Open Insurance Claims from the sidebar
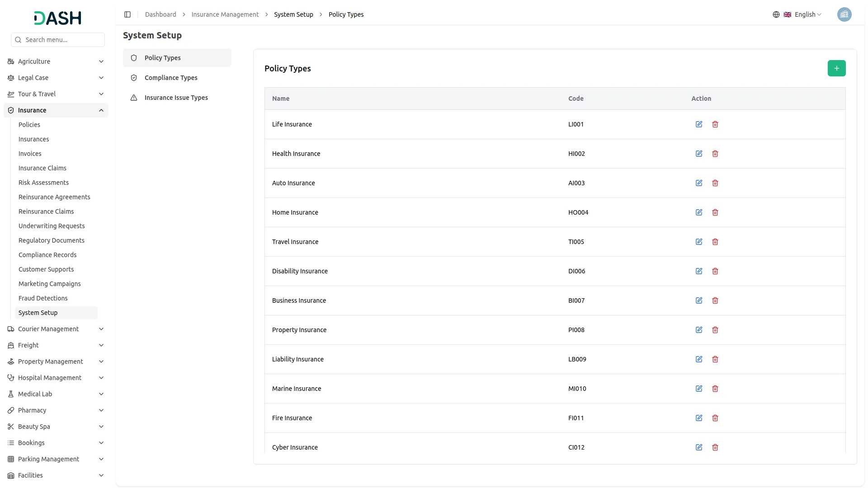Viewport: 868px width, 488px height. 42,168
